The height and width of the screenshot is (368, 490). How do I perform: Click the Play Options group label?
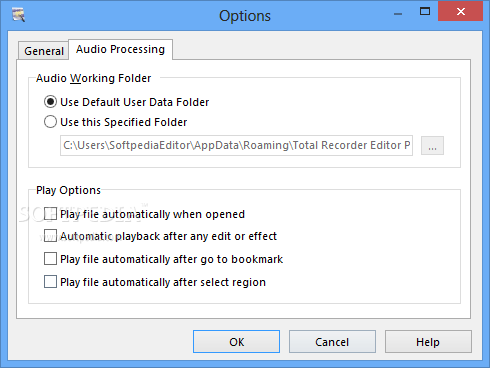(x=68, y=190)
